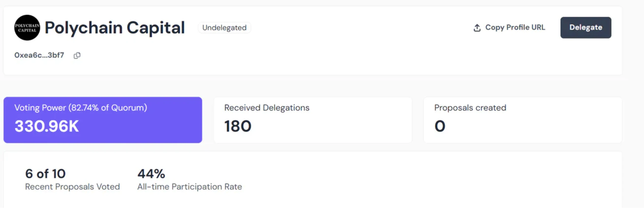644x208 pixels.
Task: Open the Received Delegations label
Action: click(267, 108)
